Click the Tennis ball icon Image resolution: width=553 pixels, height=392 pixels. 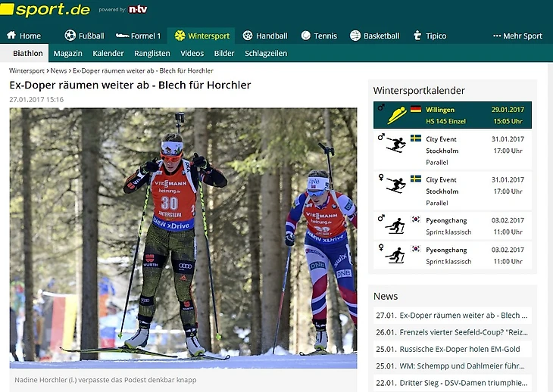pos(306,36)
